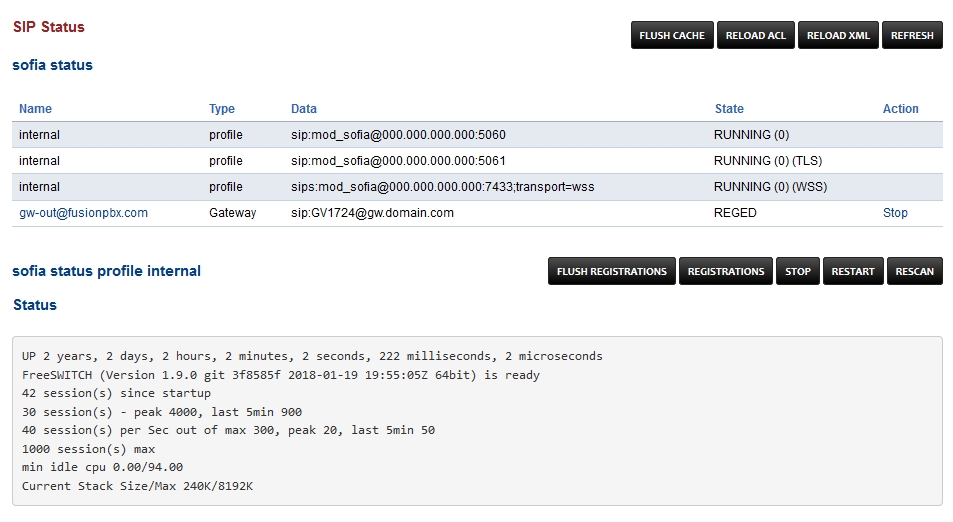Click the RELOAD XML button
This screenshot has width=953, height=522.
click(x=838, y=35)
